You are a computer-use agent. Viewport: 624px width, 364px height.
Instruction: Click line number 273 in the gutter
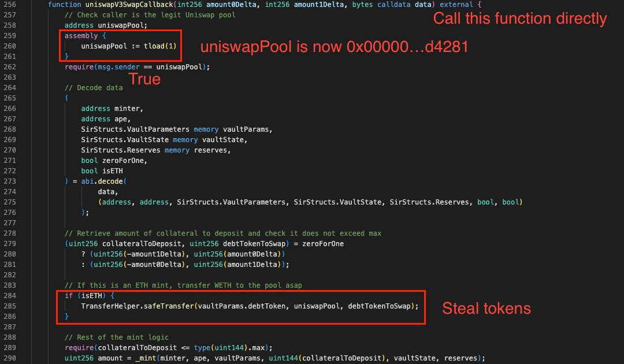(x=10, y=181)
